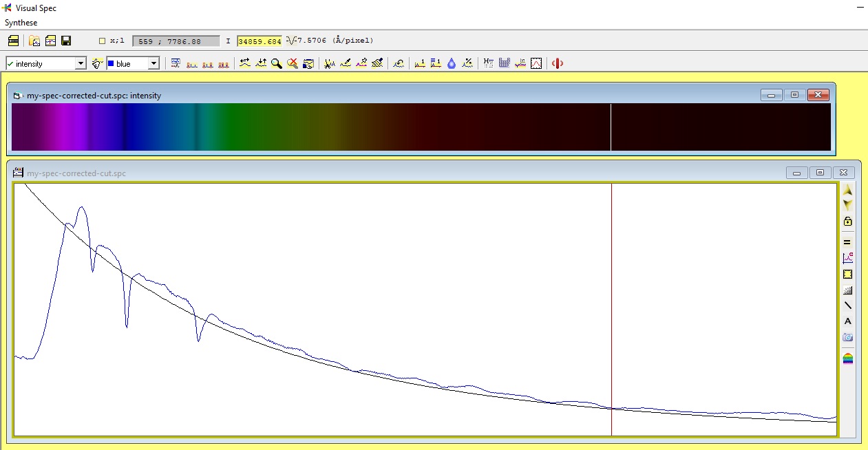Open the blue color dropdown

click(133, 63)
